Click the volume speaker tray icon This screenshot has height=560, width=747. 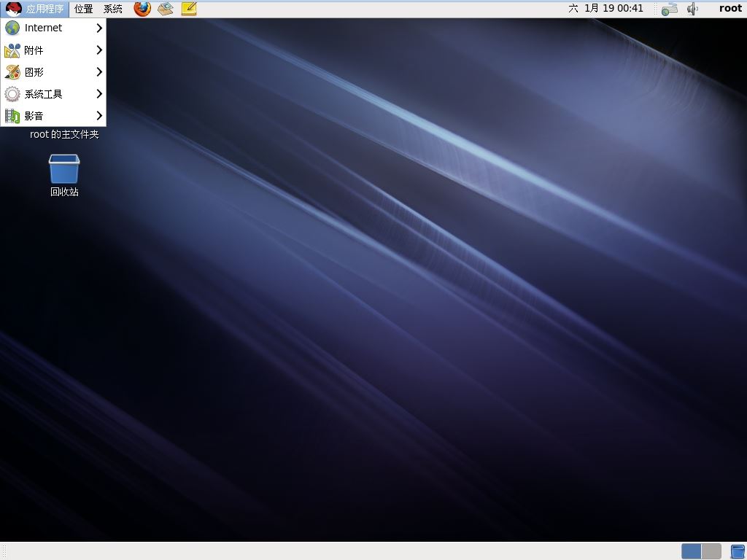(x=692, y=9)
